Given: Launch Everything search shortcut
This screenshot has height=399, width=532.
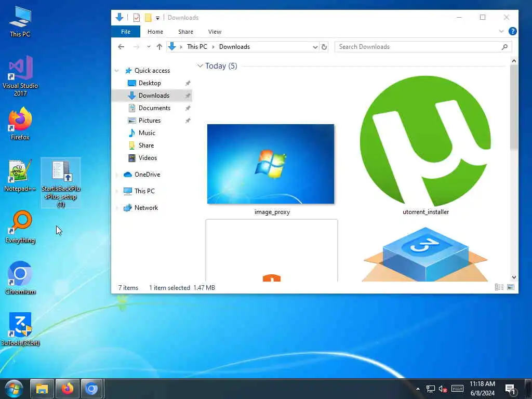Looking at the screenshot, I should 20,227.
